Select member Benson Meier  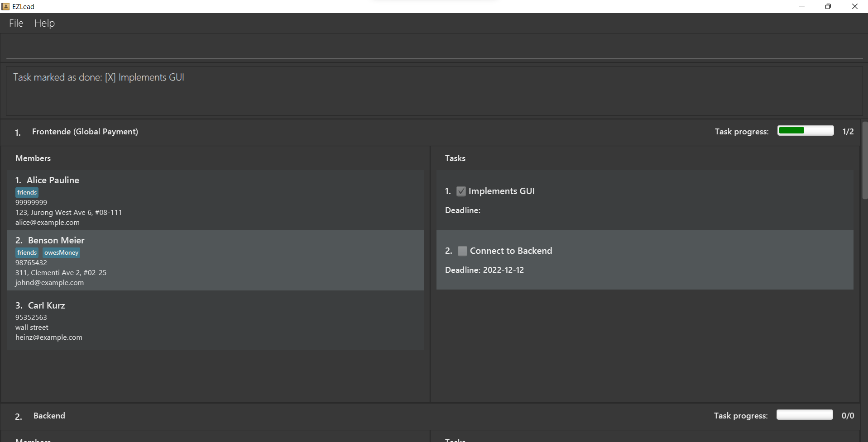pyautogui.click(x=215, y=261)
